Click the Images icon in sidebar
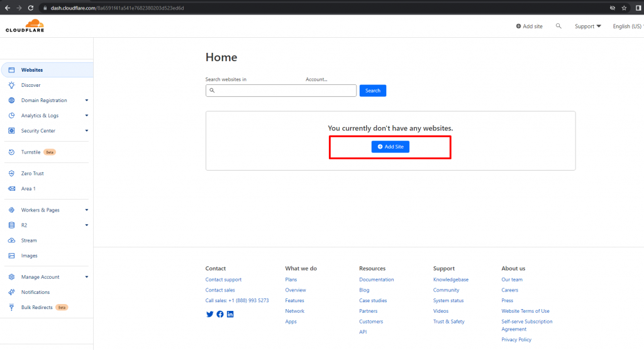The image size is (644, 350). click(x=11, y=256)
